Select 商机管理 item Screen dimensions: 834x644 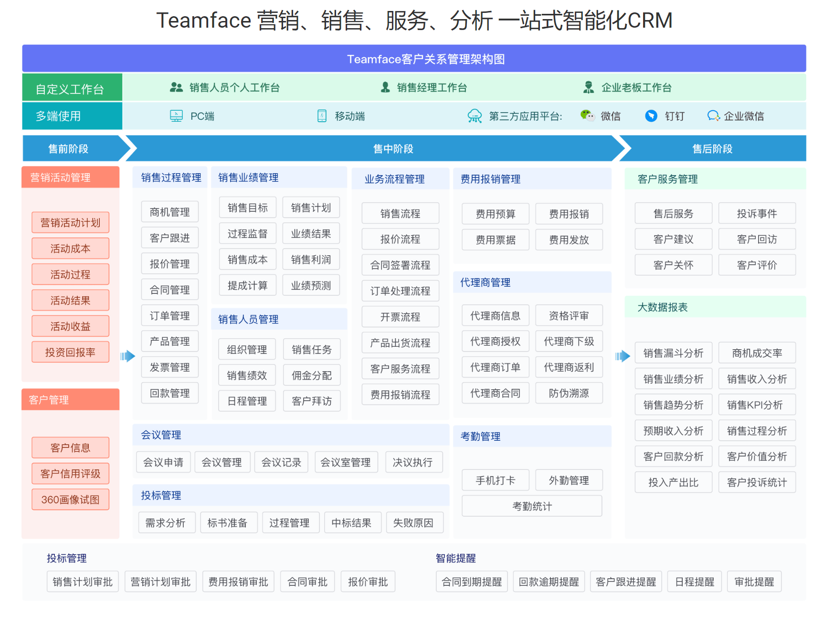point(170,212)
